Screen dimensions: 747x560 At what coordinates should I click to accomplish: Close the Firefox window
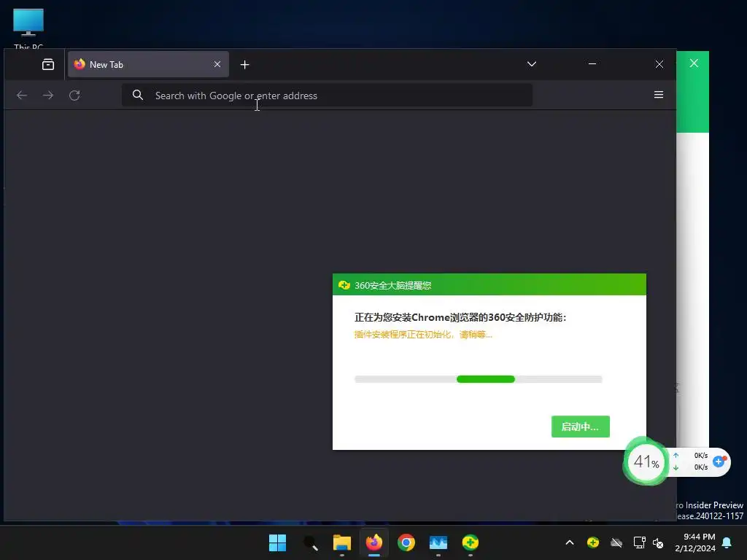click(x=659, y=64)
